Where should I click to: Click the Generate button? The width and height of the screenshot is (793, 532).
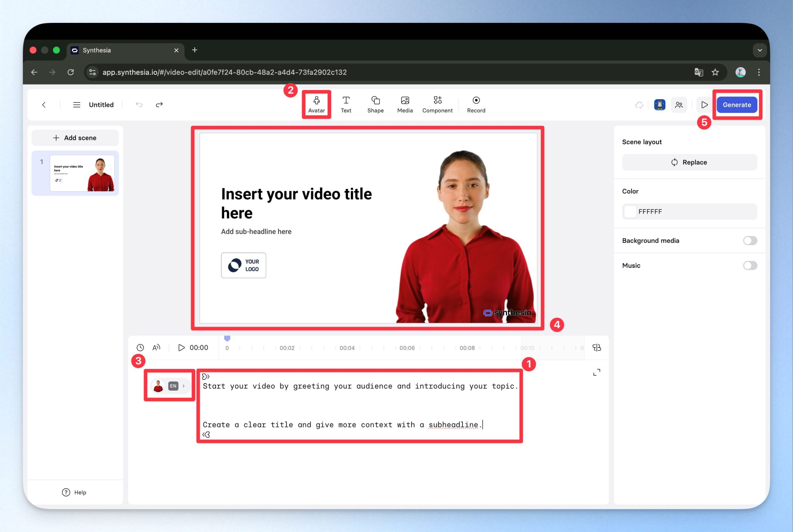pyautogui.click(x=736, y=105)
